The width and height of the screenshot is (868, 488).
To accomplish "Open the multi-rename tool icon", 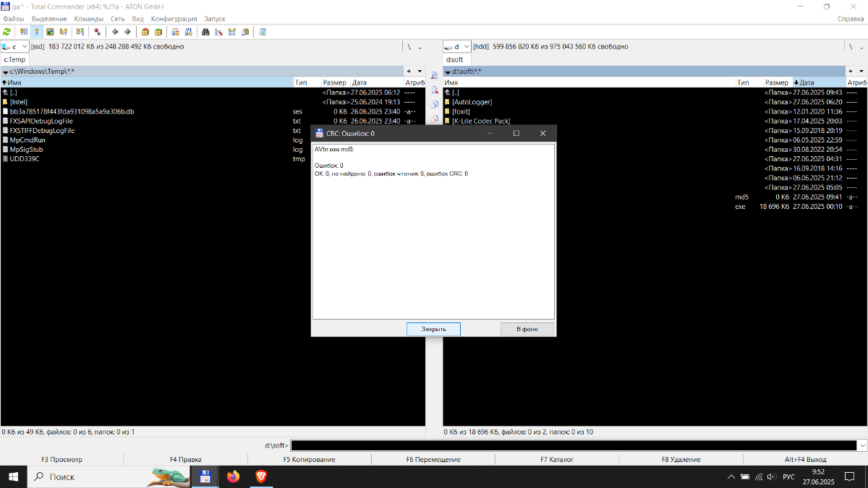I will click(218, 32).
